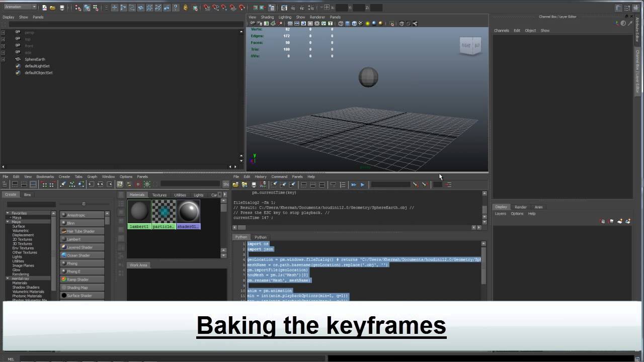Viewport: 644px width, 362px height.
Task: Switch to Render layer tab
Action: point(520,207)
